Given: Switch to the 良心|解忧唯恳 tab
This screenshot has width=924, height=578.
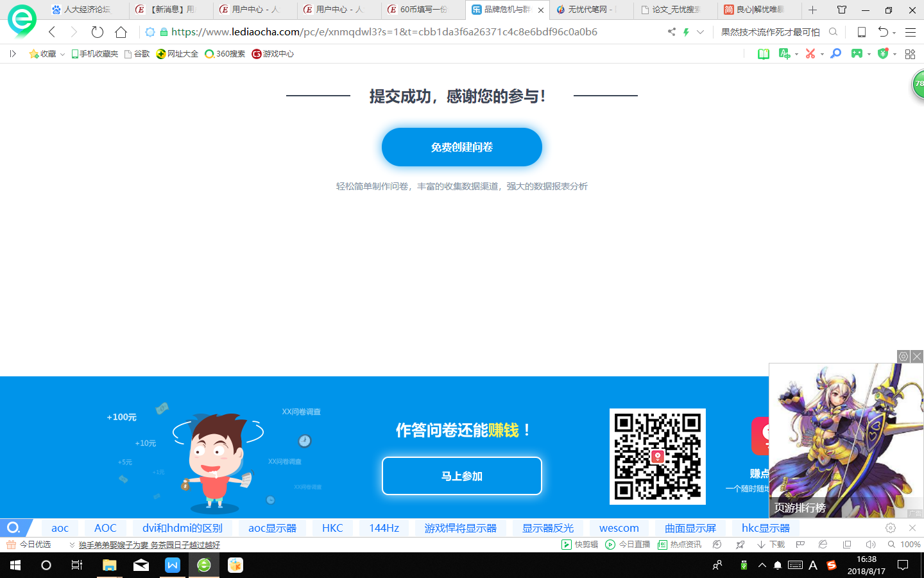Looking at the screenshot, I should (x=759, y=10).
